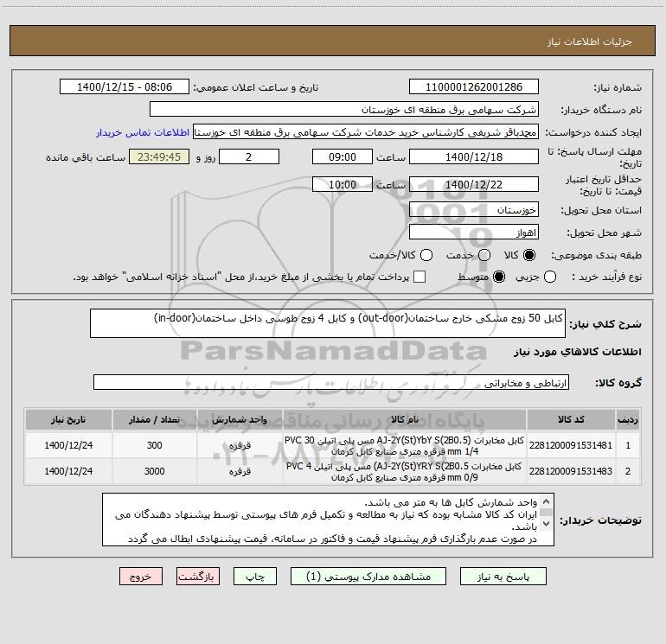Click the response deadline date 1400/12/18
The width and height of the screenshot is (666, 644).
pyautogui.click(x=474, y=156)
